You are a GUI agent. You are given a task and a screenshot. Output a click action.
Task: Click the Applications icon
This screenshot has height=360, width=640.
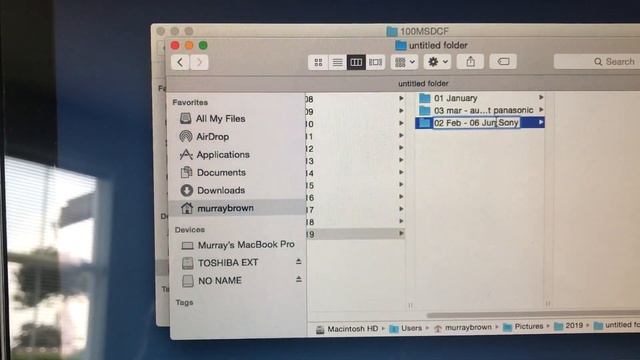click(186, 154)
